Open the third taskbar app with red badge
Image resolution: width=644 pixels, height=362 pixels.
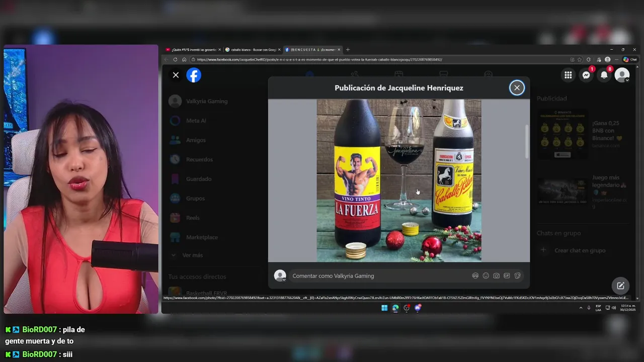pos(407,308)
